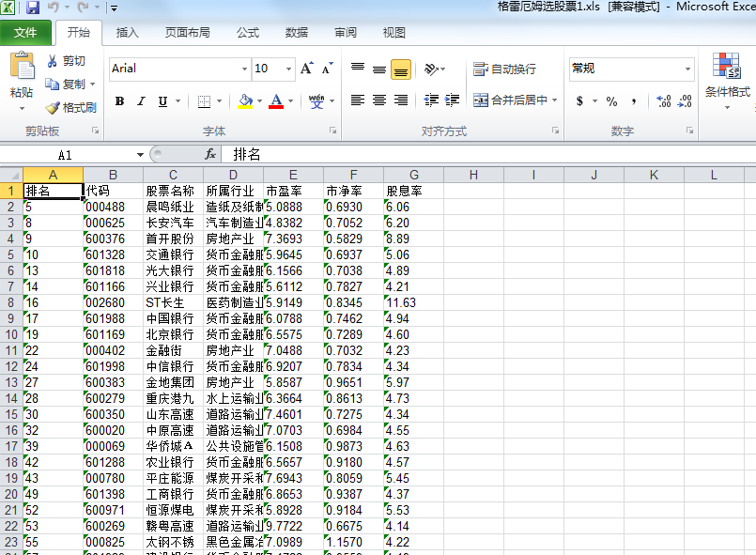Open Alignment group dialog launcher
756x555 pixels.
(555, 131)
